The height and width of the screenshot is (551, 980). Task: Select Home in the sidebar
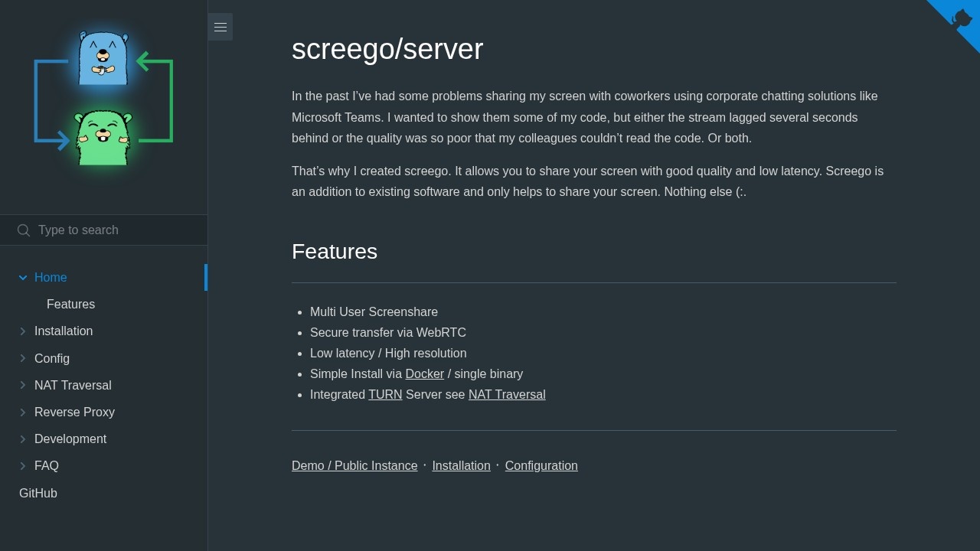point(51,277)
